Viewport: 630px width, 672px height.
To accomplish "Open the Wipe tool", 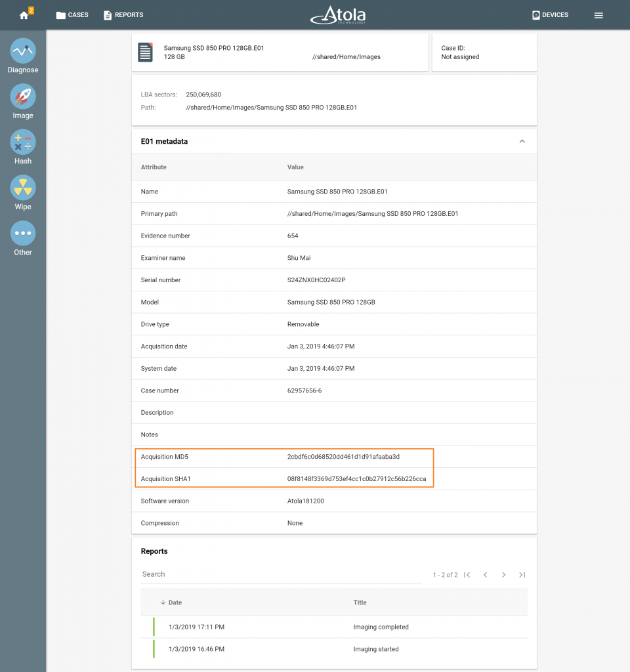I will click(x=23, y=193).
